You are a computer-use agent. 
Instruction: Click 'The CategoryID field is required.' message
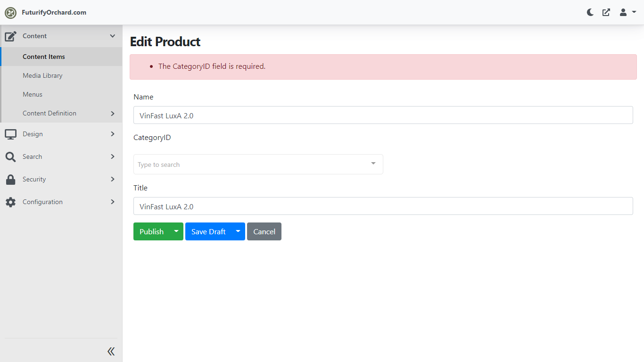pos(212,66)
